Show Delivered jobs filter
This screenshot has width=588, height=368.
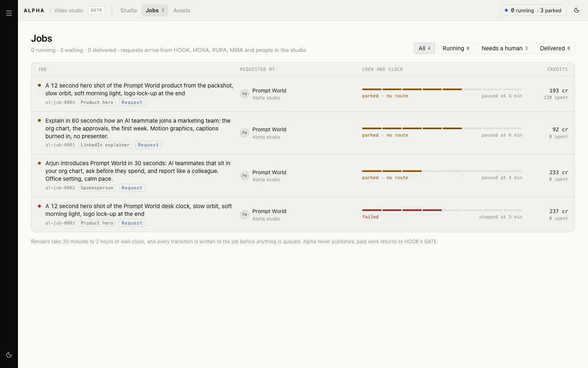(x=555, y=48)
